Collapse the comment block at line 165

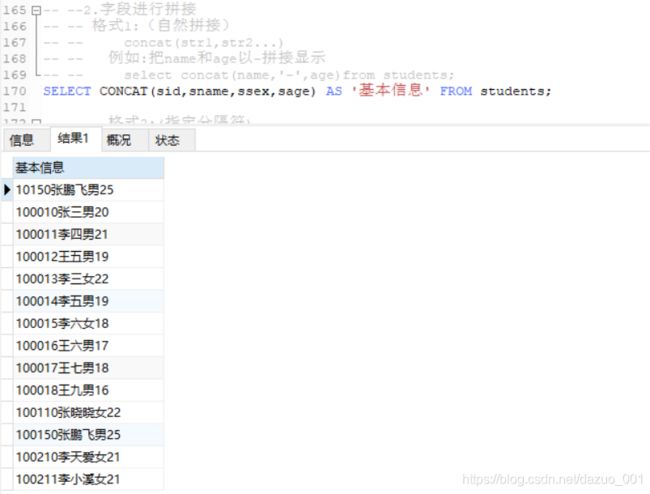click(36, 10)
